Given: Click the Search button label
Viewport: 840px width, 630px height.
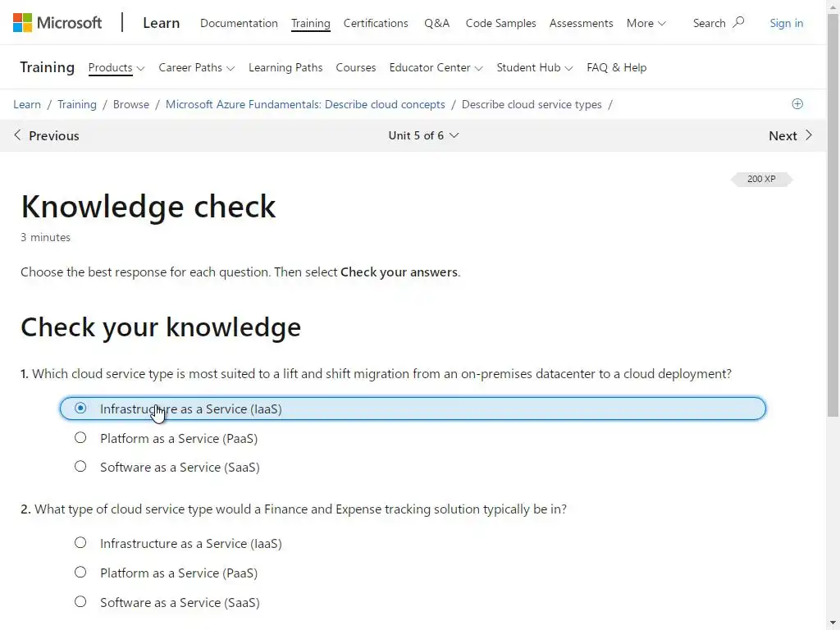Looking at the screenshot, I should tap(710, 23).
